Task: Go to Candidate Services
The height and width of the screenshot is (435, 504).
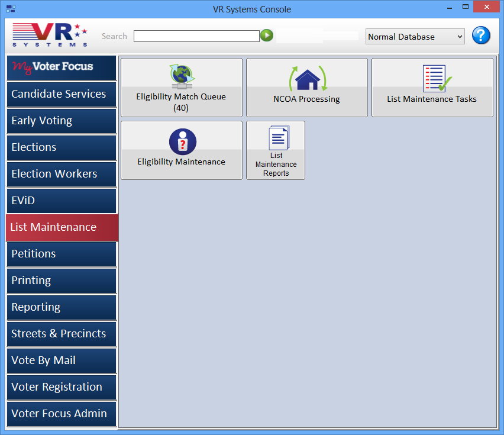Action: tap(62, 94)
